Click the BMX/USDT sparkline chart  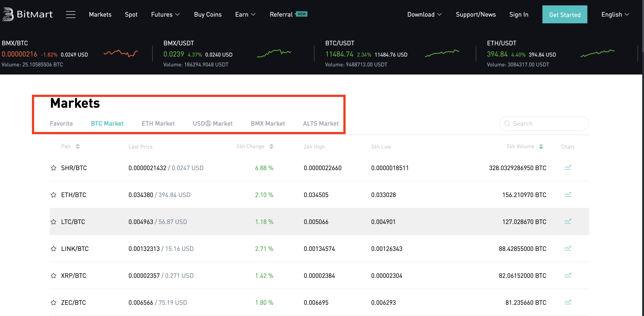tap(274, 53)
